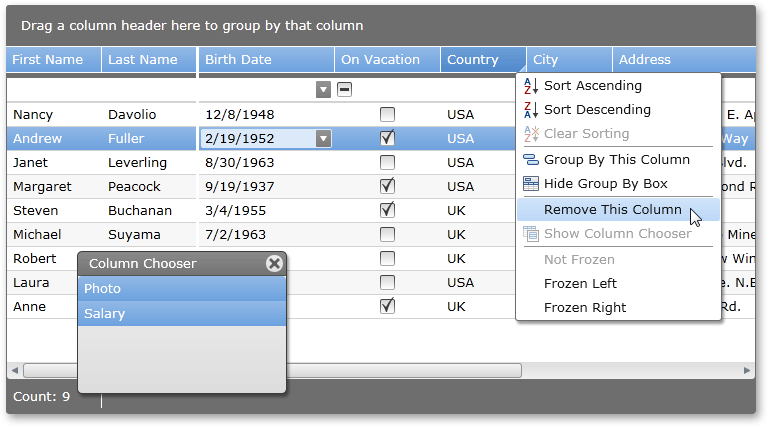Toggle On Vacation checkbox for Janet
769x428 pixels.
tap(387, 162)
